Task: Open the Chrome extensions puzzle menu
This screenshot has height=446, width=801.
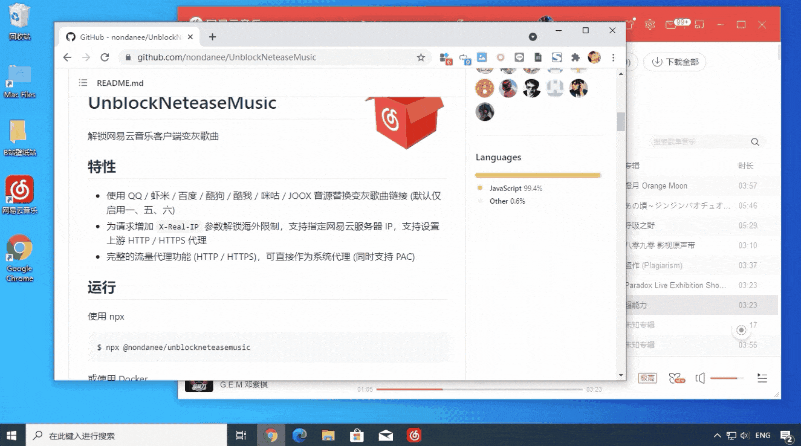Action: 575,57
